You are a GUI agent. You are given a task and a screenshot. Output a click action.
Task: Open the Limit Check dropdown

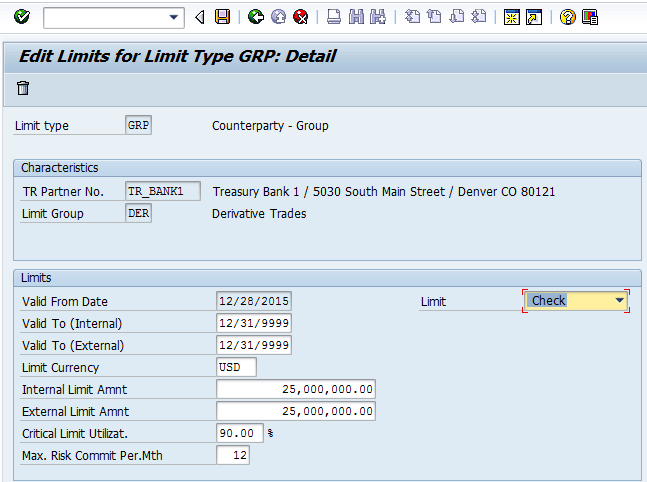pyautogui.click(x=620, y=300)
